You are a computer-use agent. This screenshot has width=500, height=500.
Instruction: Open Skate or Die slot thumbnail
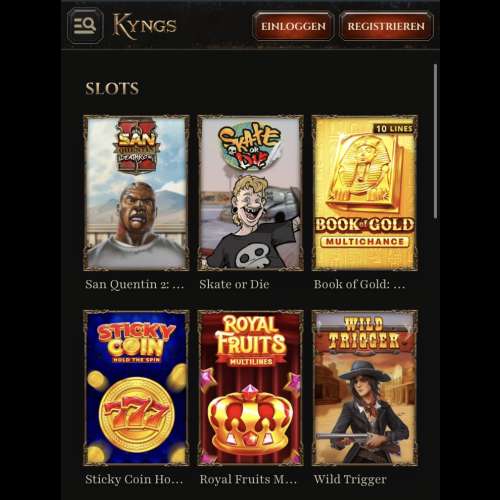[250, 193]
